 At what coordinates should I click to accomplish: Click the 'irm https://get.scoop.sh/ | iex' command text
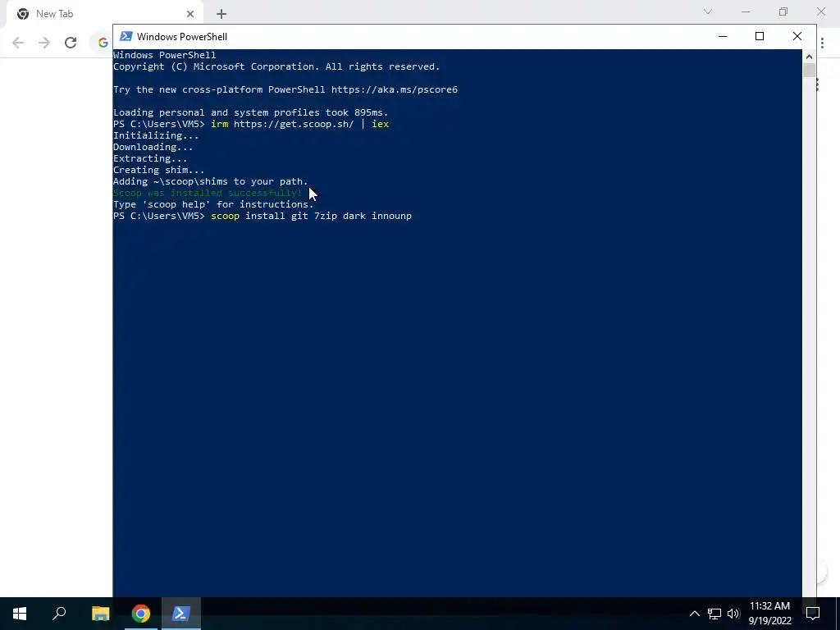point(300,125)
